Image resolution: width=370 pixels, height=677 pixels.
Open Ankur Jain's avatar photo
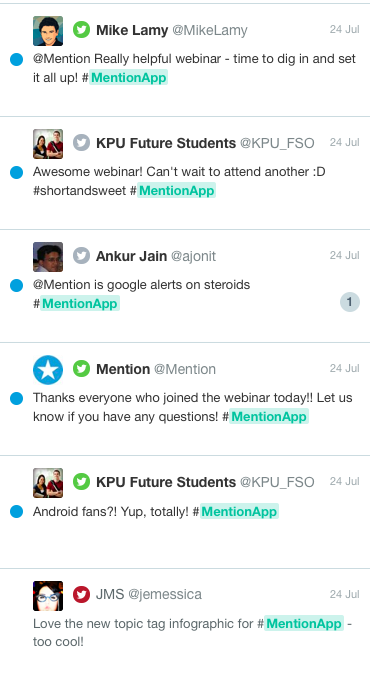tap(48, 257)
